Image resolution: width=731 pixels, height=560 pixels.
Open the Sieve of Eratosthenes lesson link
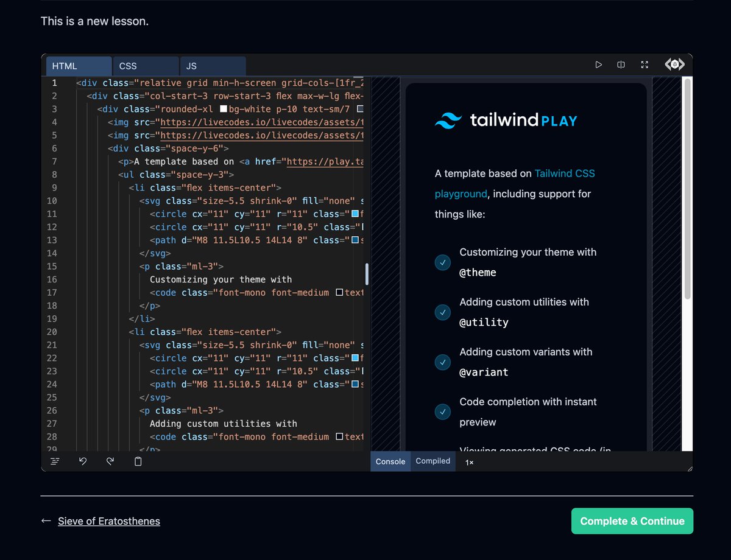point(108,521)
